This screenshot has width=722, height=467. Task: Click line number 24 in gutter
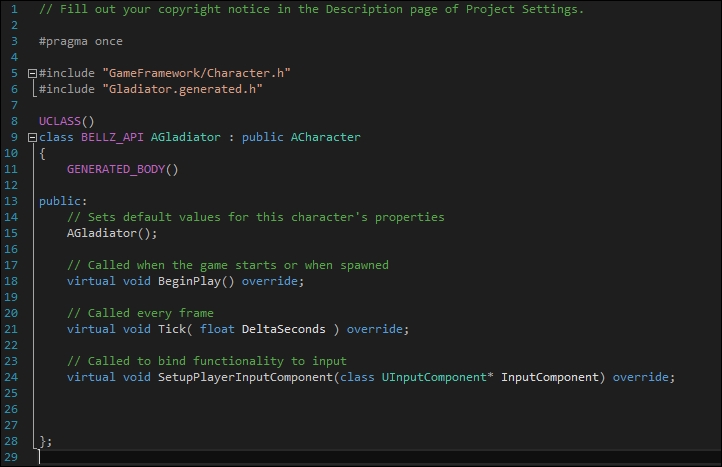pos(11,377)
